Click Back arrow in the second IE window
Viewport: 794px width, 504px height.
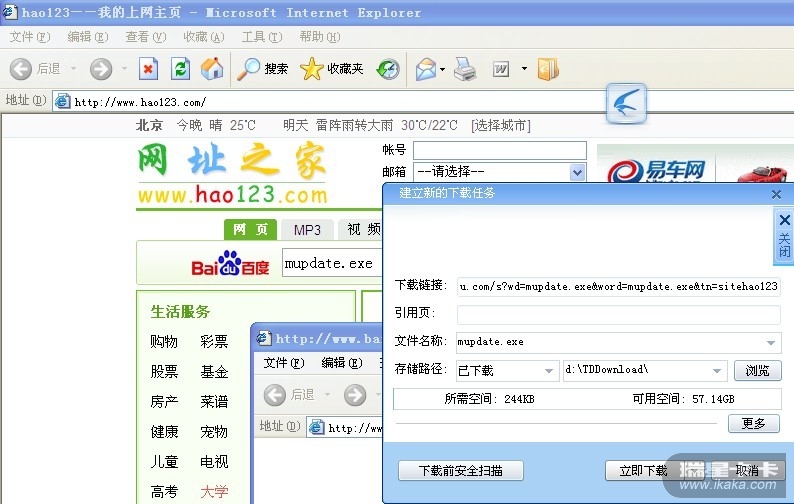click(275, 395)
